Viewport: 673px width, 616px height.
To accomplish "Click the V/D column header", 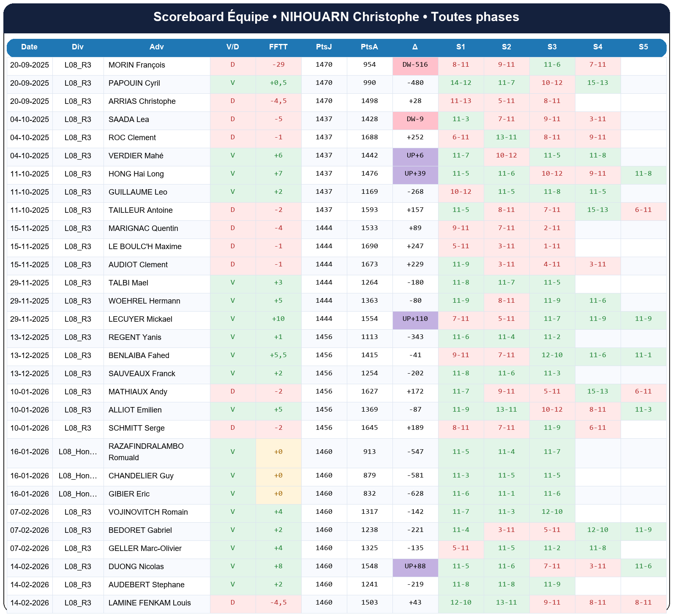I will point(233,47).
